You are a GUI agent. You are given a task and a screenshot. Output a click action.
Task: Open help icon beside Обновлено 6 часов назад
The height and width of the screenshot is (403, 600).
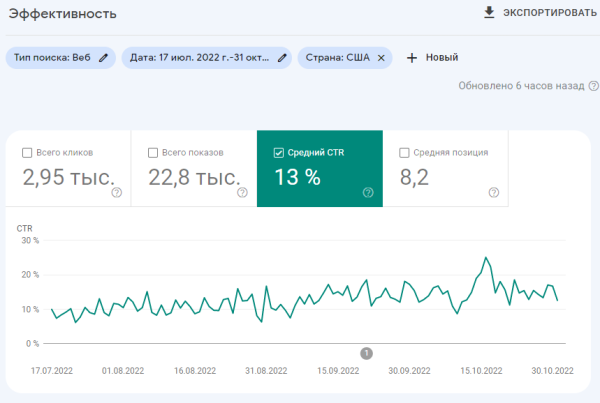pos(592,86)
